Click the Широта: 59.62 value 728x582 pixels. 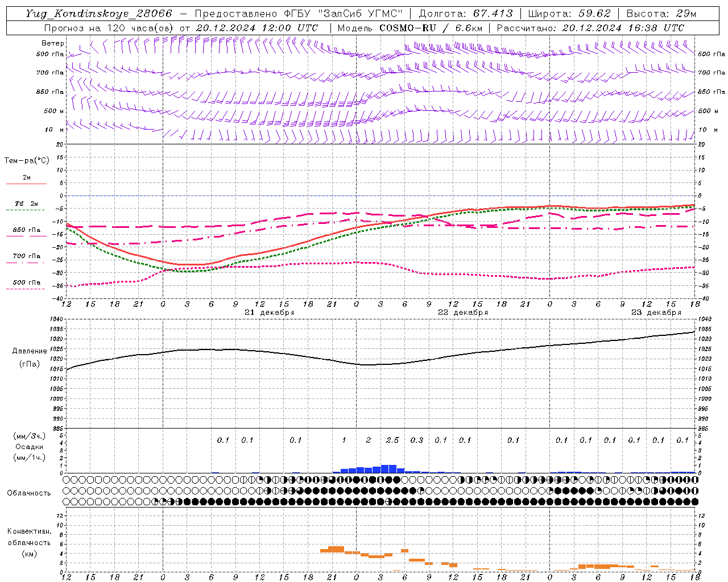click(x=569, y=14)
